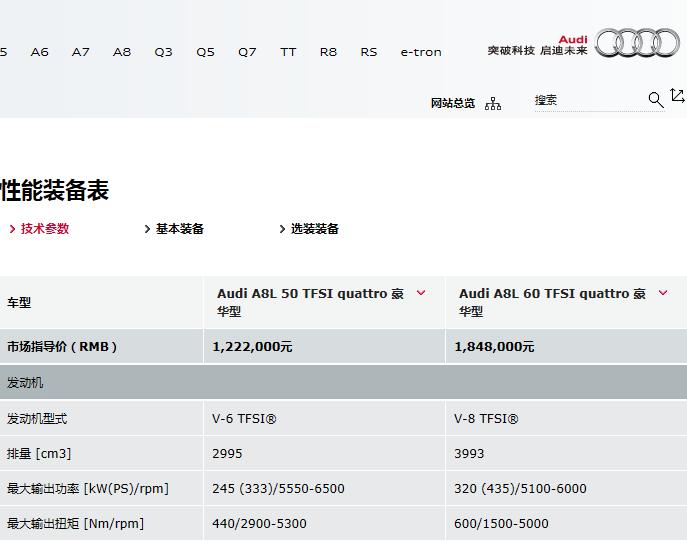This screenshot has width=687, height=541.
Task: Click the 市场指导价 (RMB) row label
Action: (x=62, y=347)
